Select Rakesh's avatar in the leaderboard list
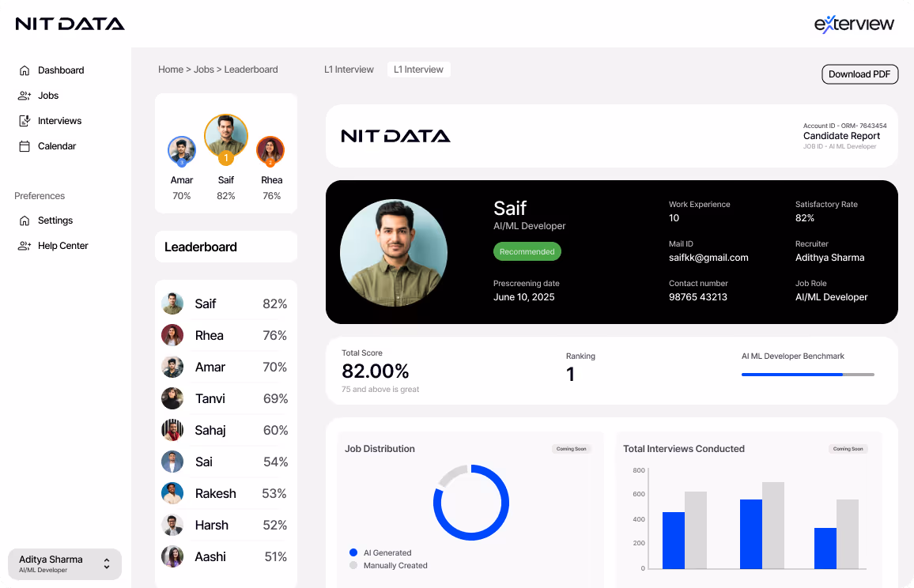The height and width of the screenshot is (588, 914). coord(172,494)
